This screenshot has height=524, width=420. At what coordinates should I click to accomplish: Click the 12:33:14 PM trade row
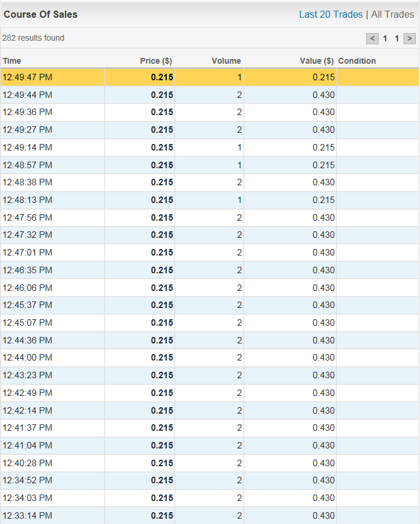pyautogui.click(x=210, y=515)
